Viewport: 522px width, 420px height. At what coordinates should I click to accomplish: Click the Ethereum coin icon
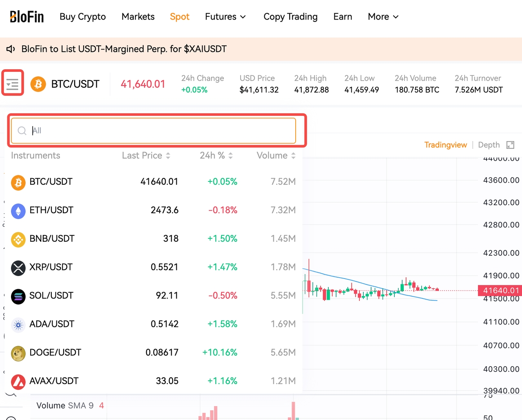[18, 211]
